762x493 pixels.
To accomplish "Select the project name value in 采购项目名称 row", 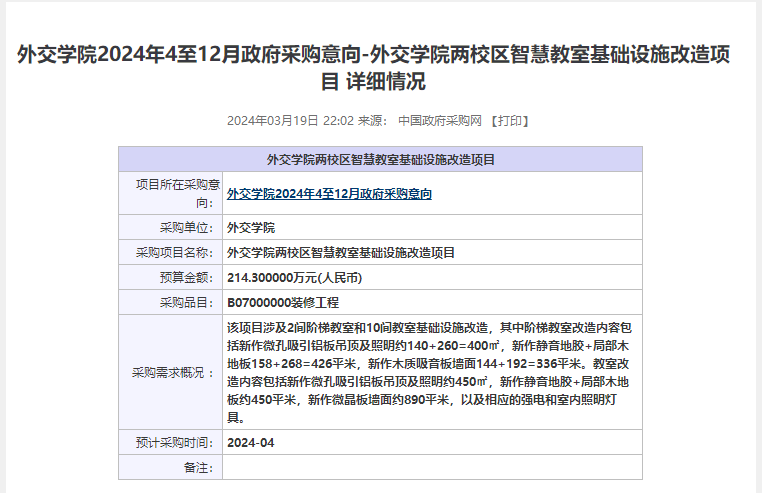I will pos(341,252).
